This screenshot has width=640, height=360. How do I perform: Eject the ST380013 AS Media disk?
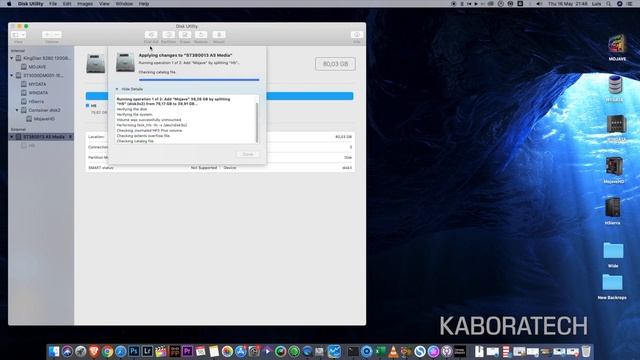[x=70, y=137]
